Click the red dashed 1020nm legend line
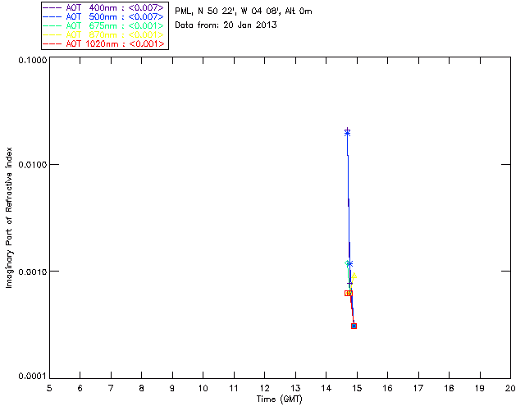The width and height of the screenshot is (525, 420). pyautogui.click(x=52, y=43)
